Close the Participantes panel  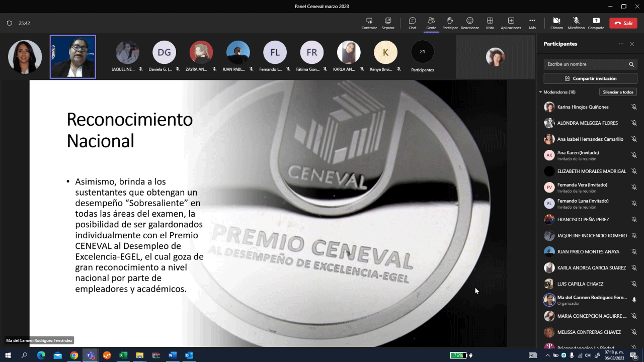[x=632, y=44]
